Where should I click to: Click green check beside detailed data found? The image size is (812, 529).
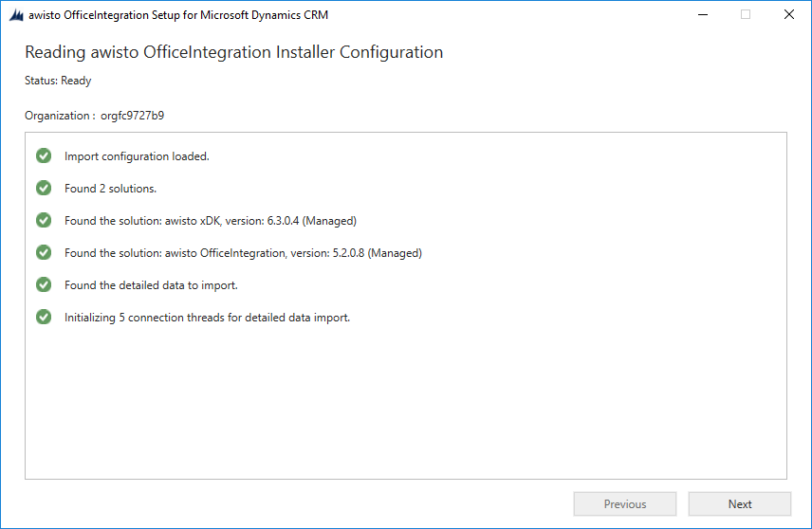click(44, 284)
